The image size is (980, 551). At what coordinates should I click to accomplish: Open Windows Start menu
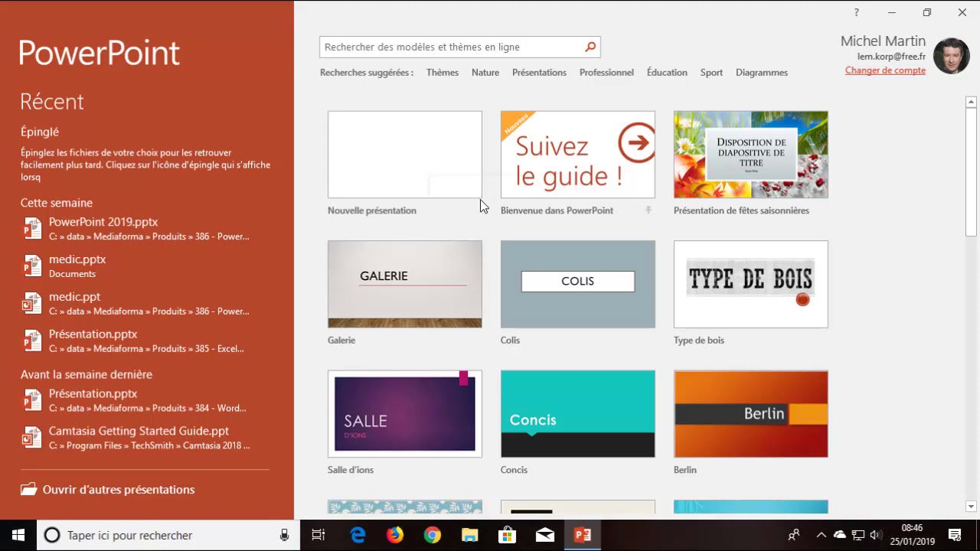click(x=18, y=535)
